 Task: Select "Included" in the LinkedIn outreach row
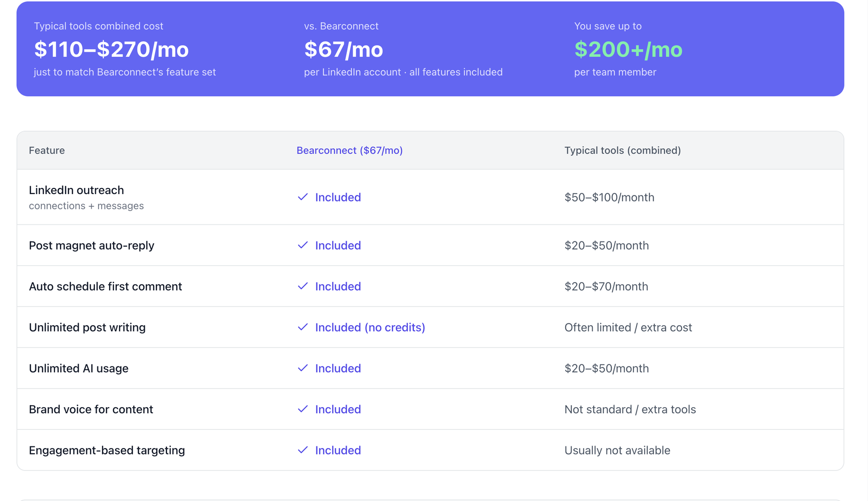338,197
